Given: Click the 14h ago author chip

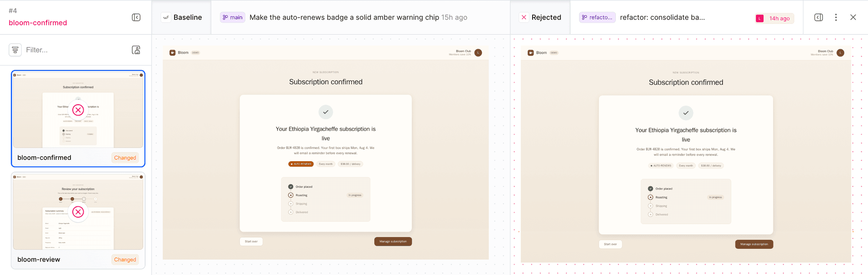Looking at the screenshot, I should click(x=774, y=18).
